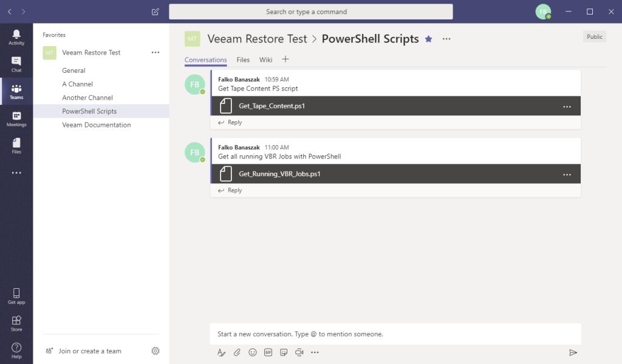Click text Get all running VBR Jobs with PowerShell
Viewport: 622px width, 364px height.
(x=279, y=156)
